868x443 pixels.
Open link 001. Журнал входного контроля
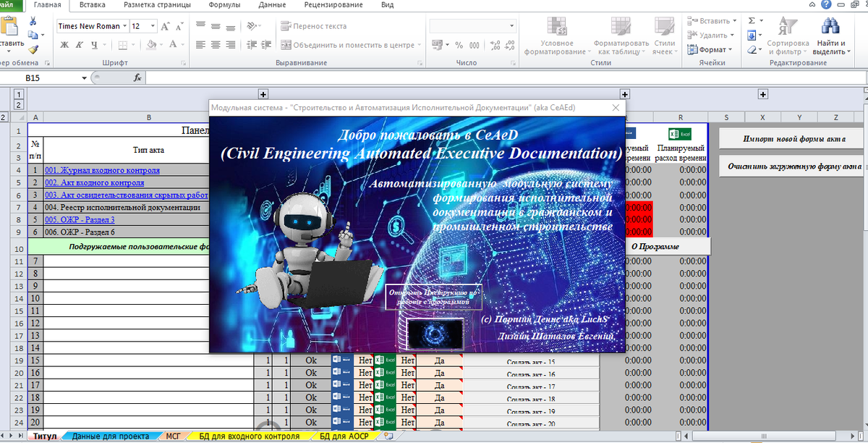pyautogui.click(x=102, y=171)
